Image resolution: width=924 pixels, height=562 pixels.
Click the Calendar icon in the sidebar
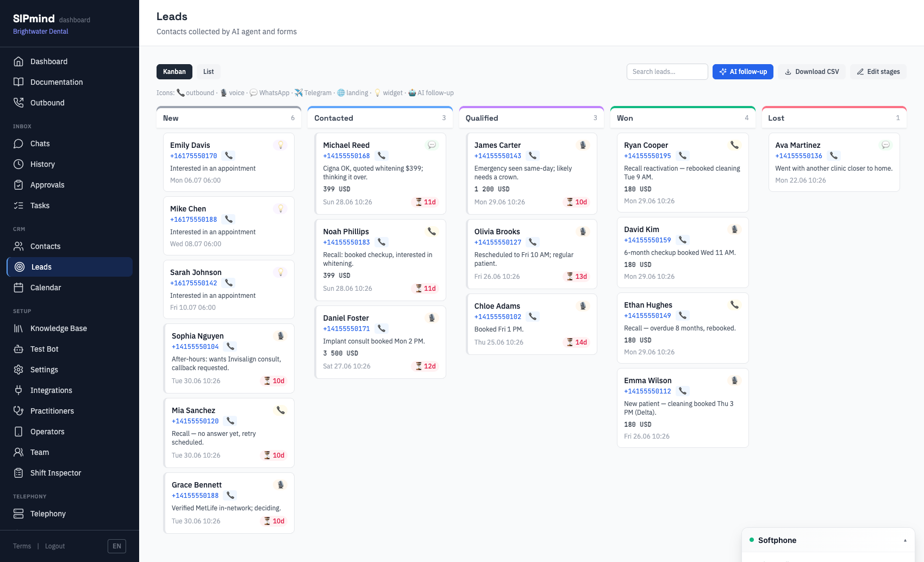18,288
